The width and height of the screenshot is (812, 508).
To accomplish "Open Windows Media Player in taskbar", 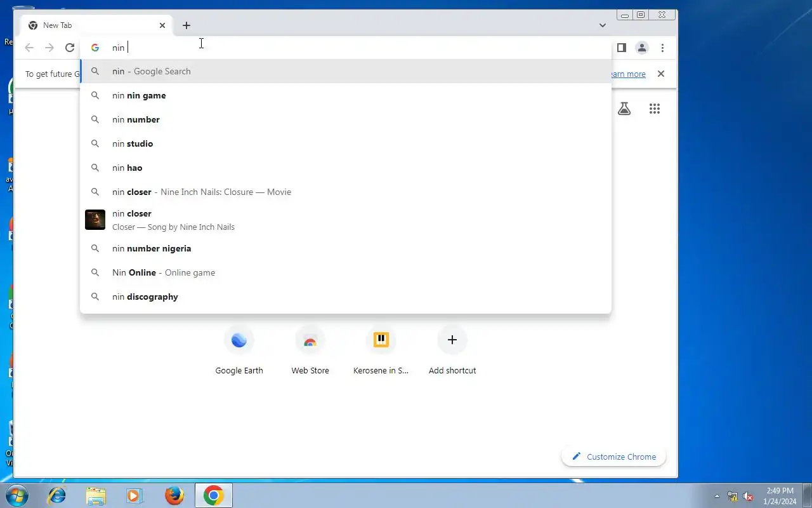I will coord(134,495).
